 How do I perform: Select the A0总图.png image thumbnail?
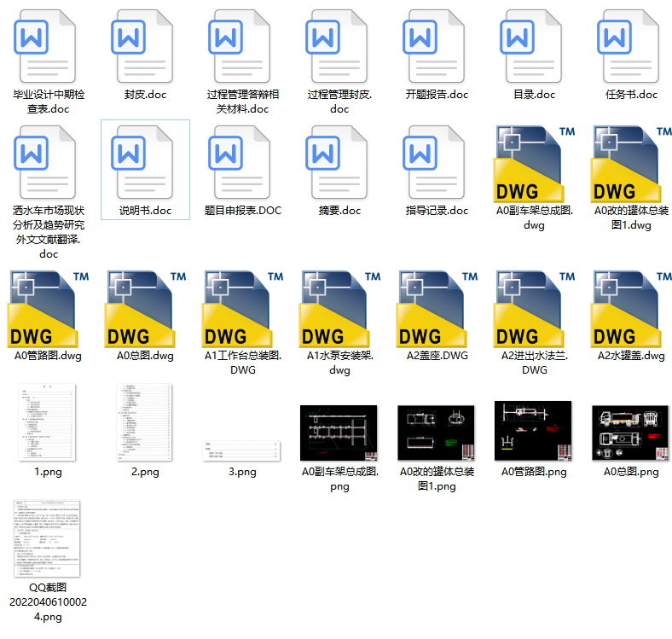[x=631, y=432]
